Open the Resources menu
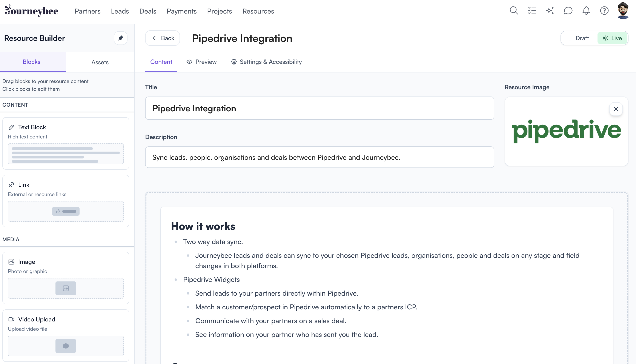636x364 pixels. pyautogui.click(x=258, y=11)
